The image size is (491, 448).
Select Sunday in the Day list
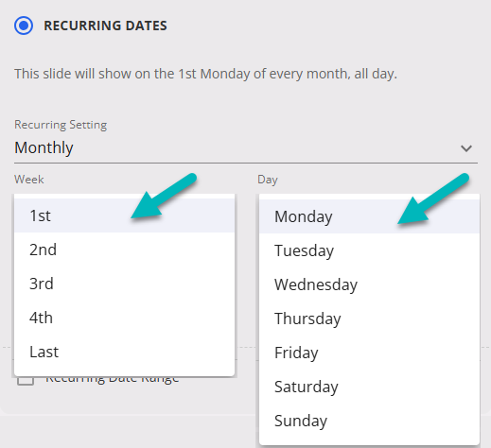(369, 421)
